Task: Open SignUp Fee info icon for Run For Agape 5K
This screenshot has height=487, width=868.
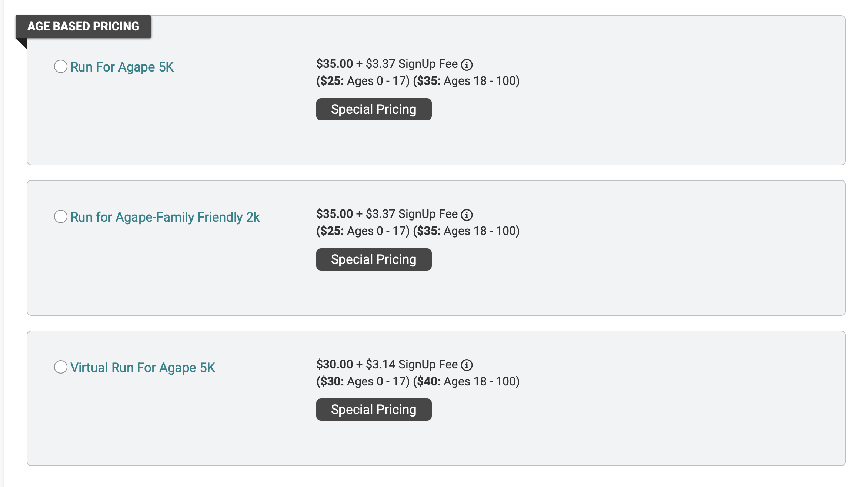Action: pyautogui.click(x=467, y=65)
